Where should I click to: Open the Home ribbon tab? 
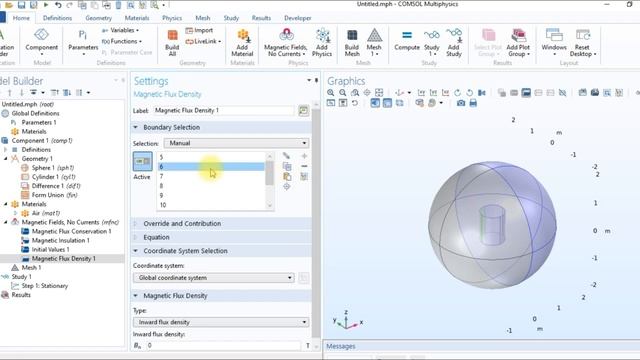[21, 18]
